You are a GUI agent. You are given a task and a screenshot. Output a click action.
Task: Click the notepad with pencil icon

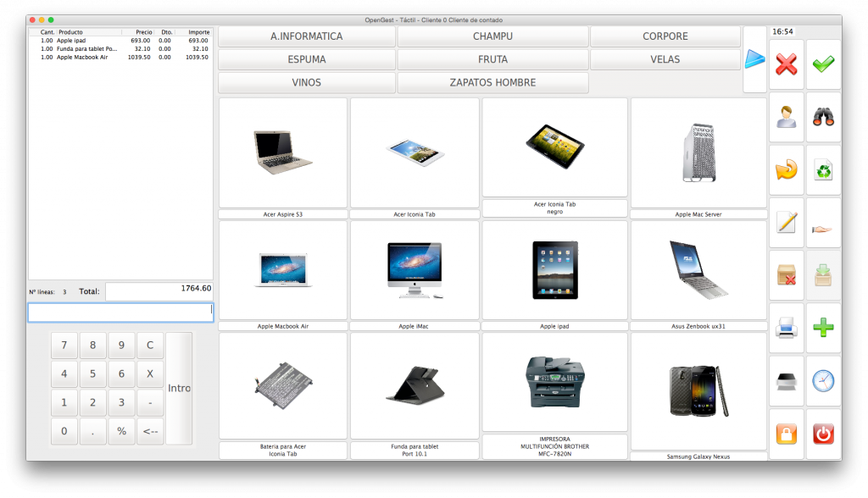[x=786, y=223]
